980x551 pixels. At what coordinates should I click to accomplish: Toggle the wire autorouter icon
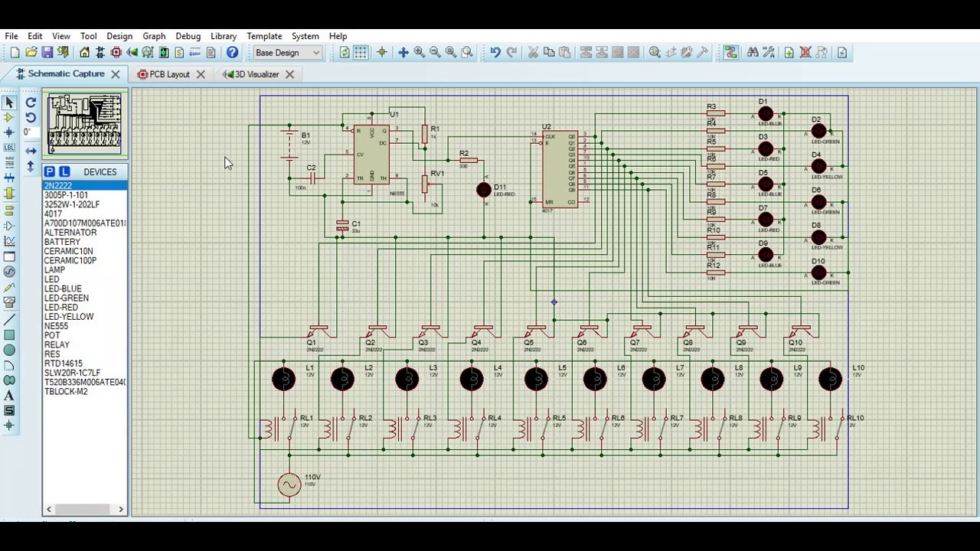730,52
